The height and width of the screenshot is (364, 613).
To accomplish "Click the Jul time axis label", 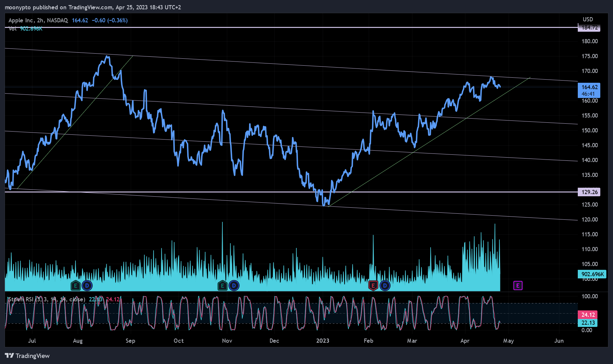I will [x=32, y=341].
